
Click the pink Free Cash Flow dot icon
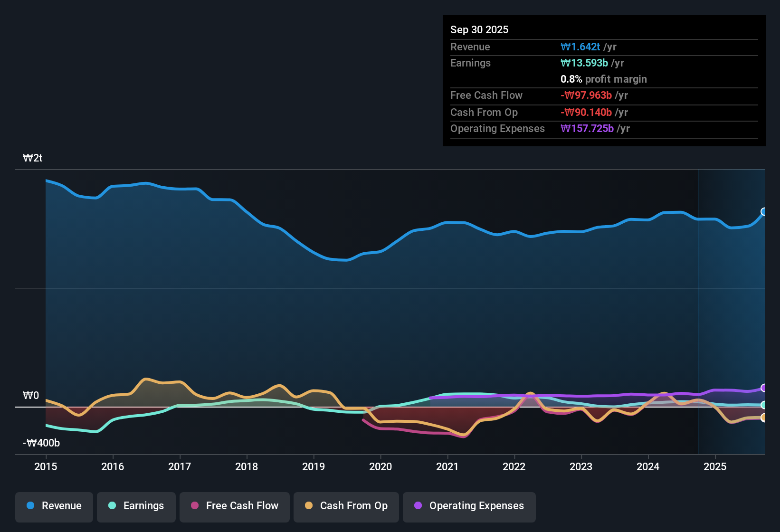click(x=194, y=506)
